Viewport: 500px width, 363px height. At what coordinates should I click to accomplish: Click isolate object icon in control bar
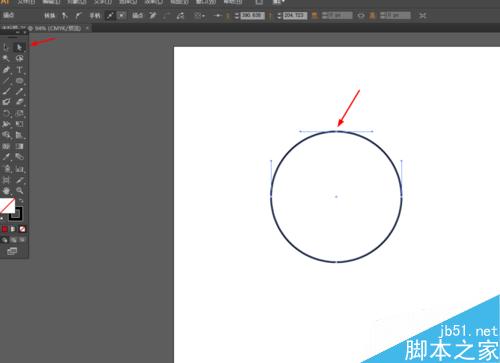423,16
